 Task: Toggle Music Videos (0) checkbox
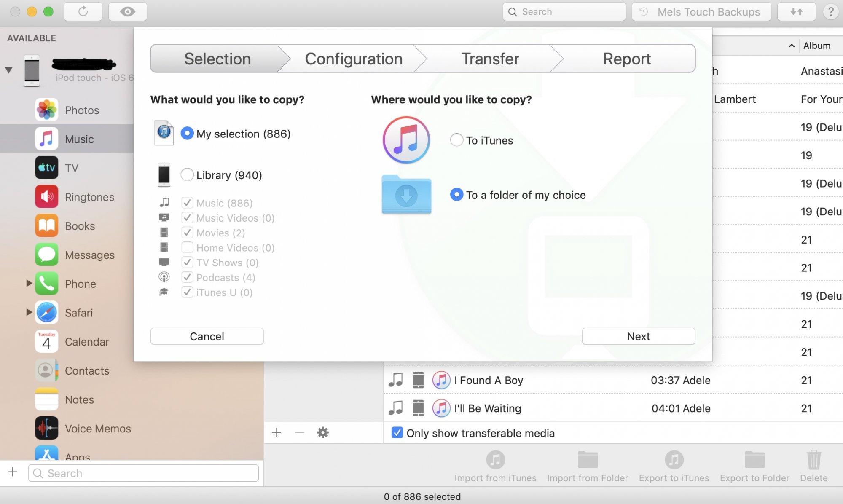tap(187, 217)
